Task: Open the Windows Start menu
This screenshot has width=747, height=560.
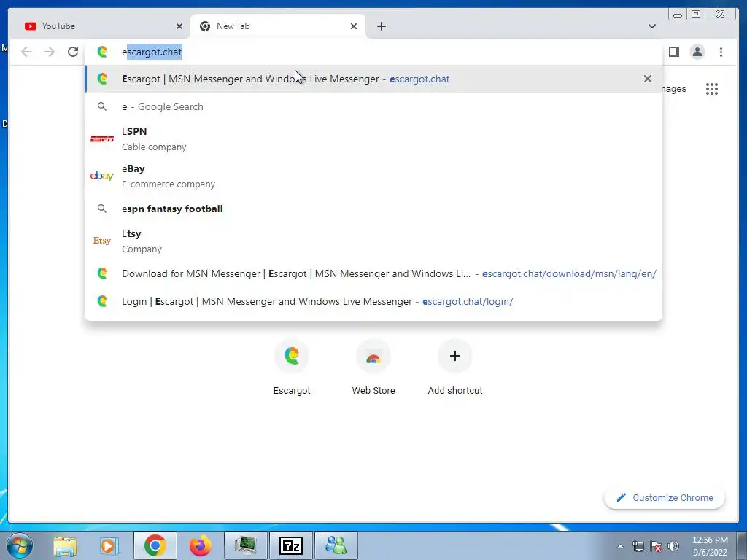Action: [x=19, y=545]
